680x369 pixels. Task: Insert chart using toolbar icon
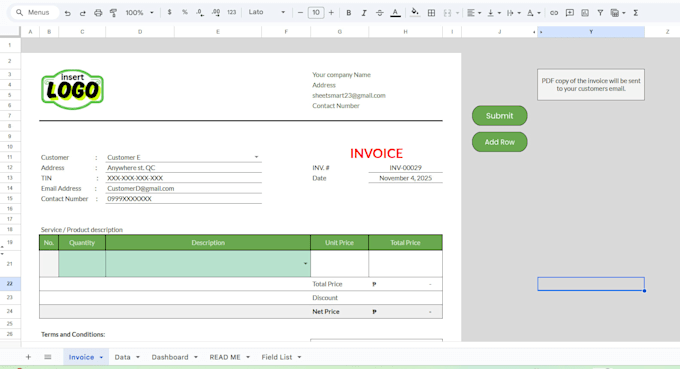(x=585, y=13)
